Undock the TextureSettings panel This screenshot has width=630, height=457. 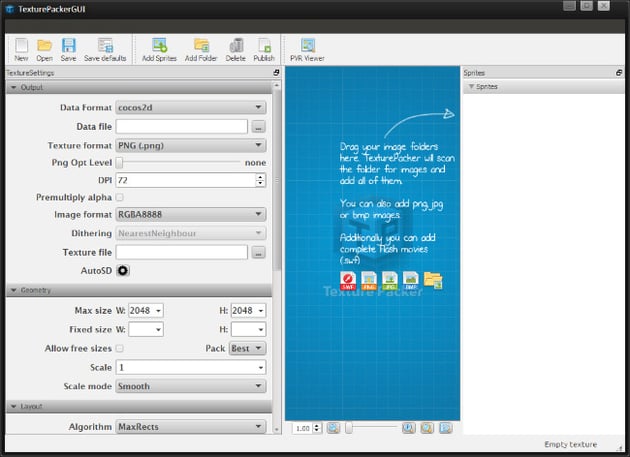(x=276, y=72)
